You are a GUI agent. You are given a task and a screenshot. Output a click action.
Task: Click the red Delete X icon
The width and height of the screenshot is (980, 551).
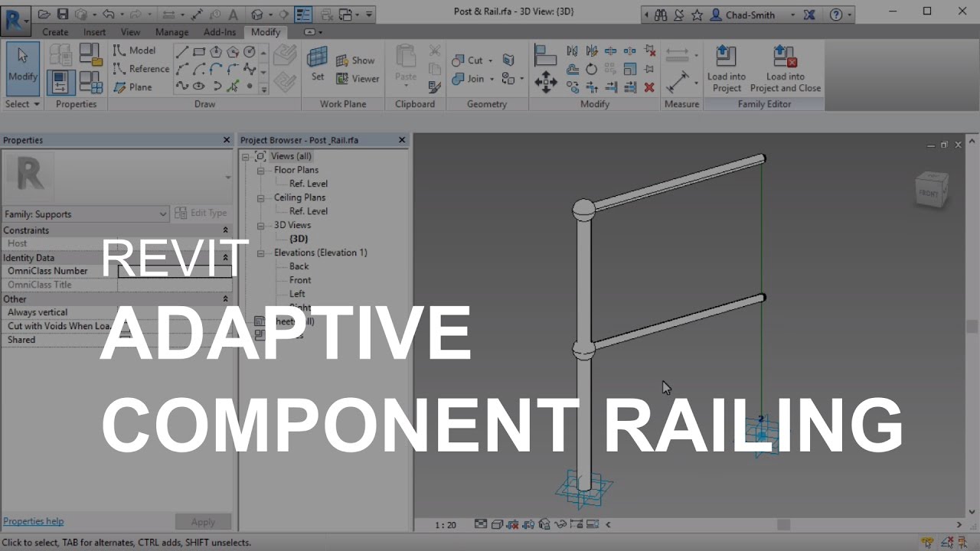point(649,87)
